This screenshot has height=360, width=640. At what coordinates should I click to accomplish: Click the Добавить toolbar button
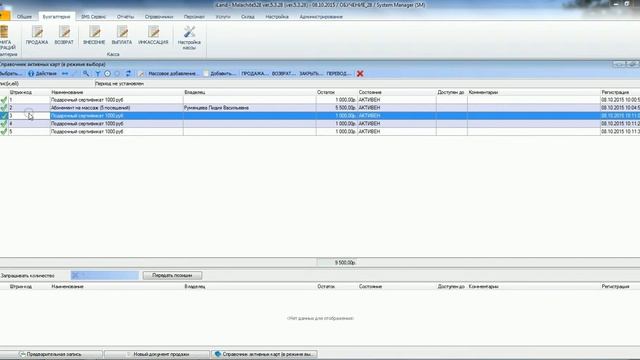(x=223, y=74)
